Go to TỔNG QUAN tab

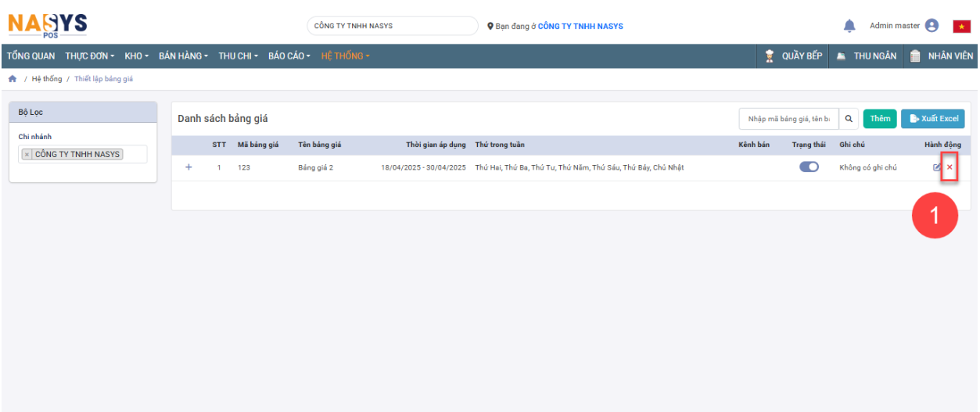pyautogui.click(x=31, y=56)
